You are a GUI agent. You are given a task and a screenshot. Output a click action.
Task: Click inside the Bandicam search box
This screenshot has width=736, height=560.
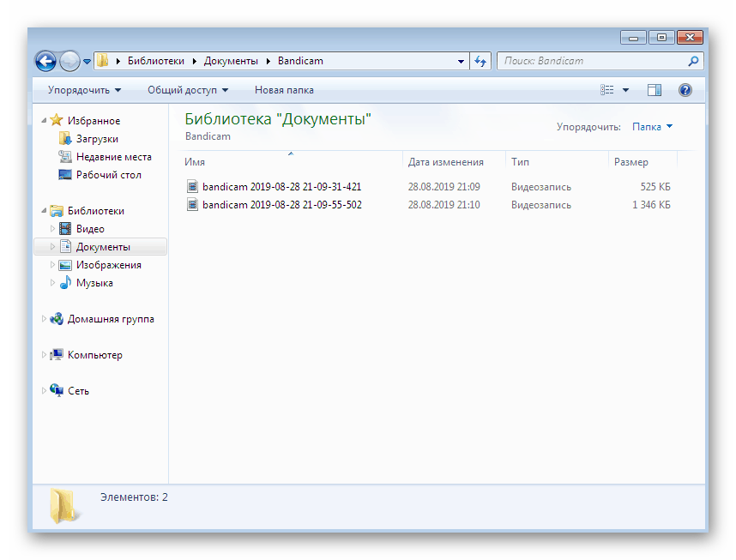592,61
